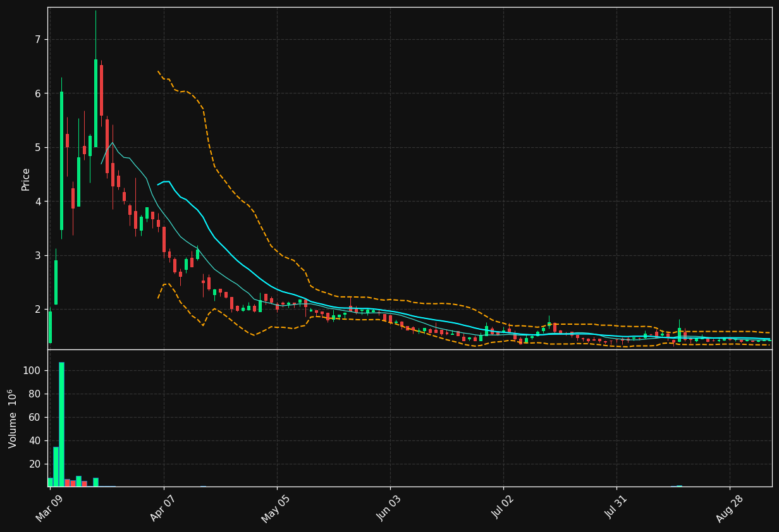Click the 'Volume 10⁶' axis title

13,418
